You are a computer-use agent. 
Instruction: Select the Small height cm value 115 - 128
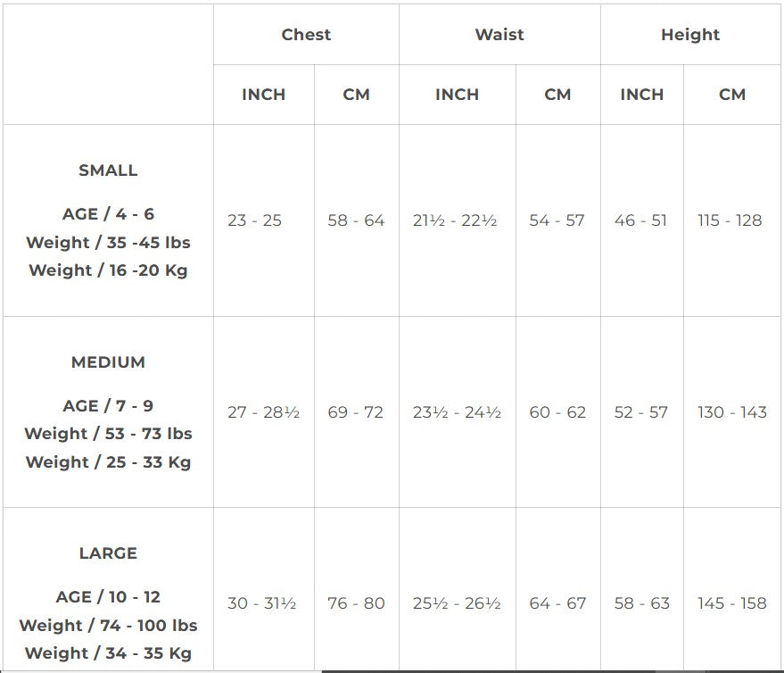(730, 220)
